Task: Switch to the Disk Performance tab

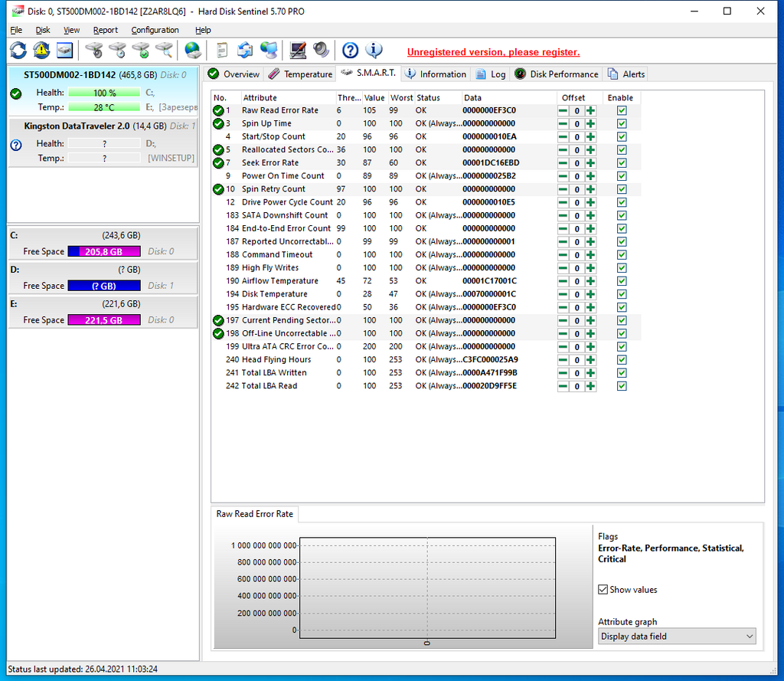Action: [557, 74]
